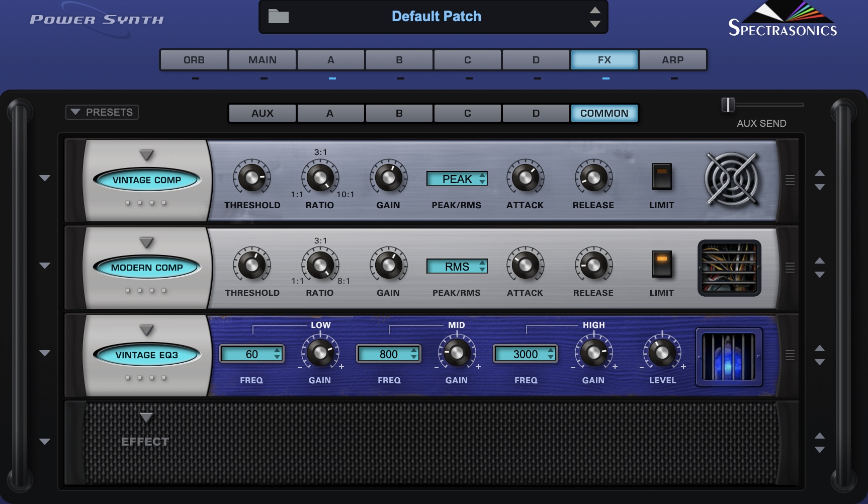Click the VINTAGE EQ3 glowing tube graphic
This screenshot has height=504, width=868.
click(x=729, y=357)
